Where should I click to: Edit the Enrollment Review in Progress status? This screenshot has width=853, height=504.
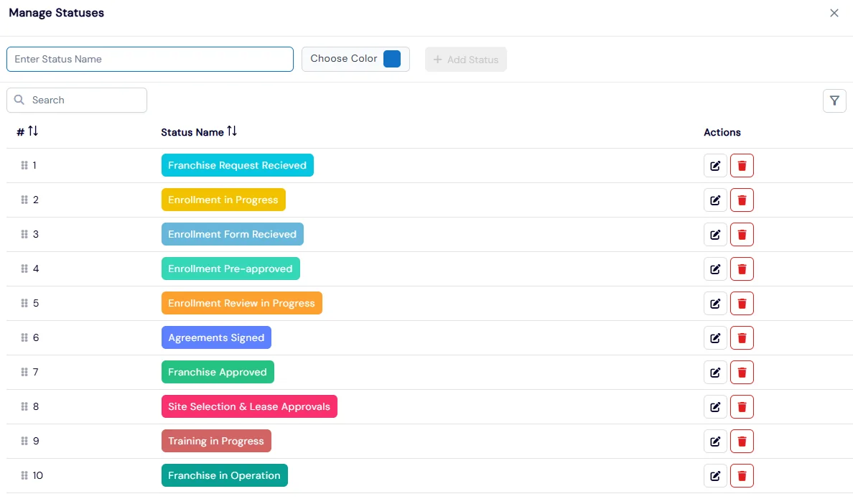pyautogui.click(x=715, y=304)
